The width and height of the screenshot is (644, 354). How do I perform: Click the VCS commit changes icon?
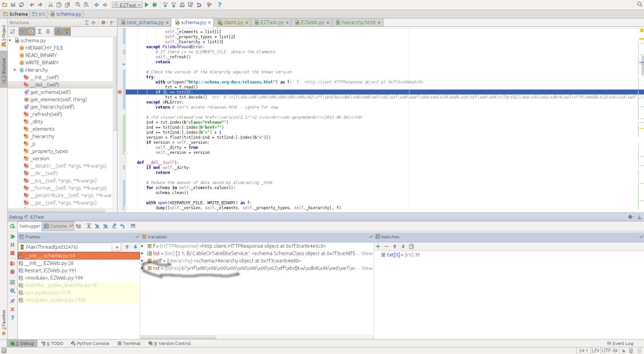[x=174, y=4]
